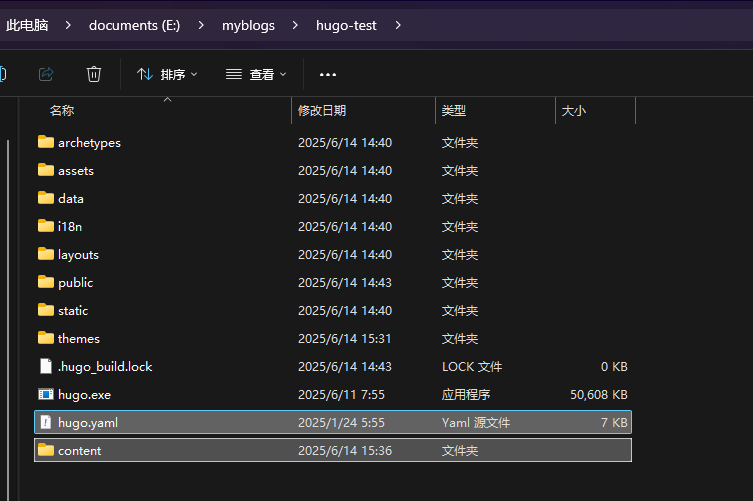Viewport: 753px width, 501px height.
Task: Click hugo.exe date 2025/6/11 7:55
Action: click(x=341, y=395)
